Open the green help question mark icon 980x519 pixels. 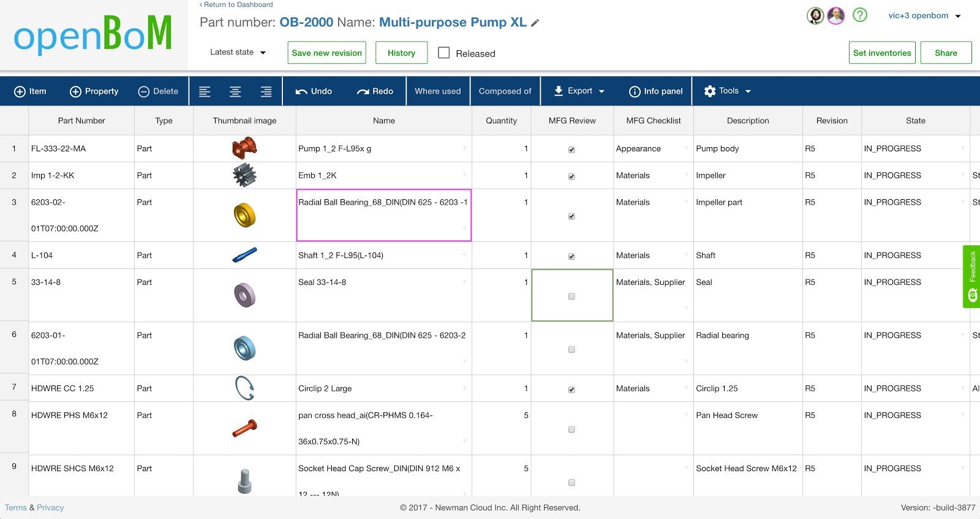(860, 15)
